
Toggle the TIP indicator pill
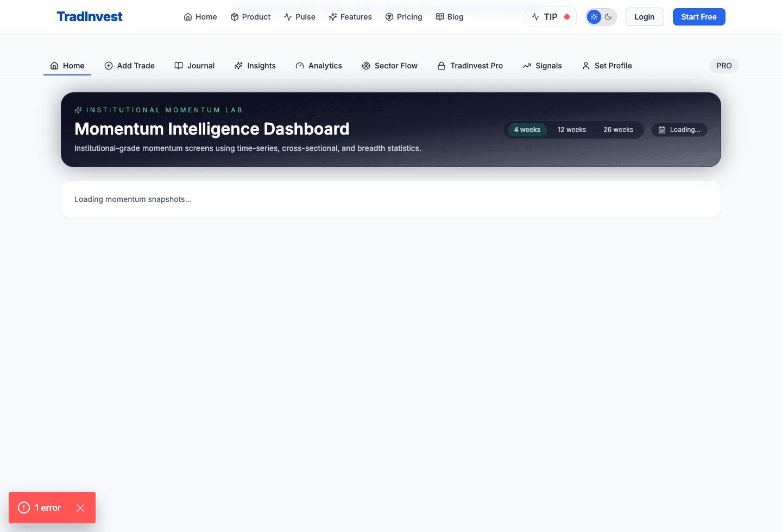[x=550, y=17]
